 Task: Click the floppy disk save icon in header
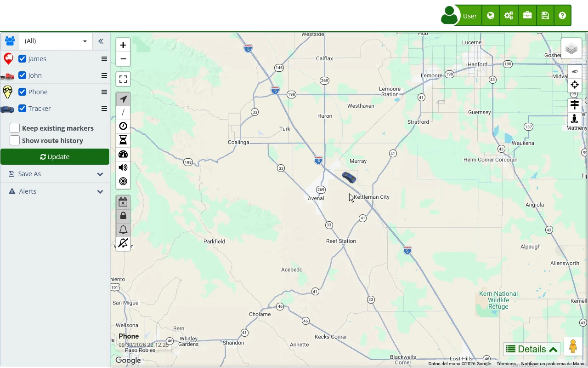point(545,16)
